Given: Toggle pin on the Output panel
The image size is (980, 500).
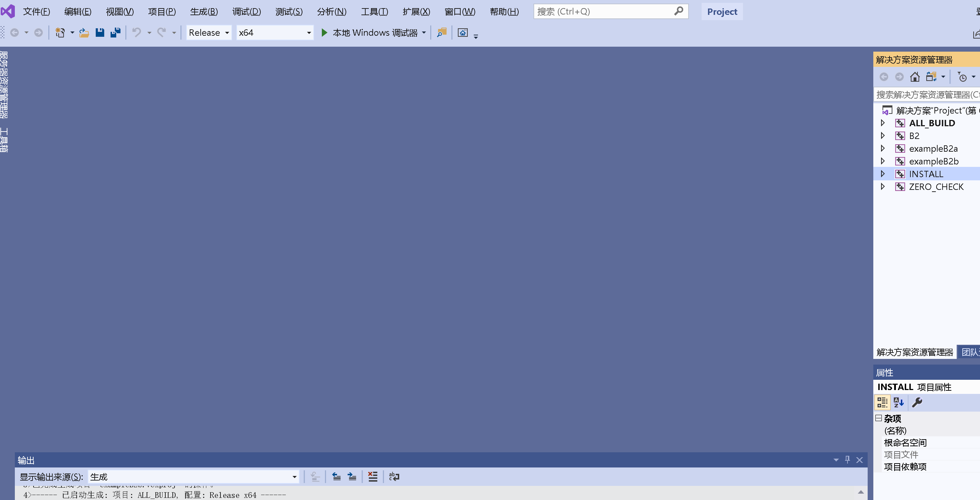Looking at the screenshot, I should (x=847, y=460).
